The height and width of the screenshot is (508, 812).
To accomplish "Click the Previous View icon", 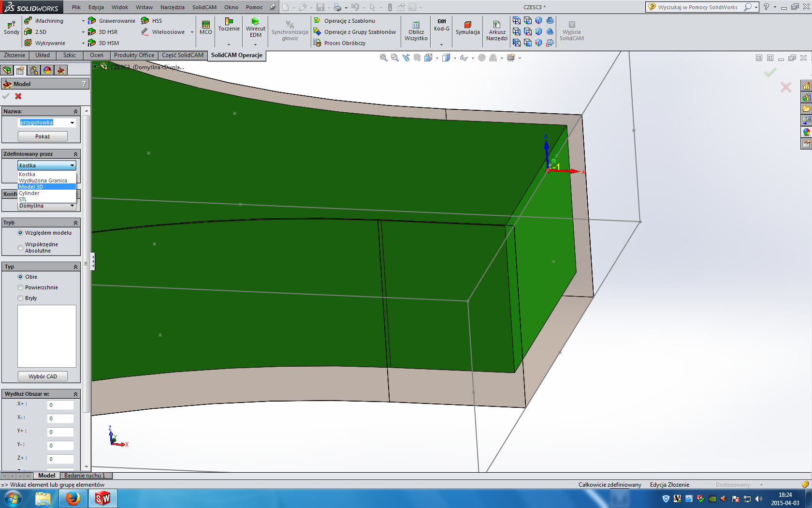I will (x=406, y=58).
